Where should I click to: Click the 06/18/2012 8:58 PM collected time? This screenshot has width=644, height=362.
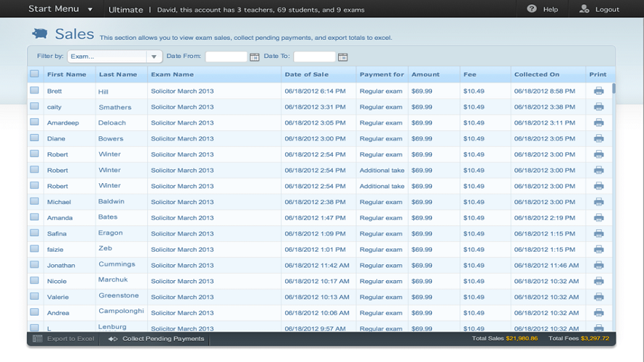pos(545,90)
